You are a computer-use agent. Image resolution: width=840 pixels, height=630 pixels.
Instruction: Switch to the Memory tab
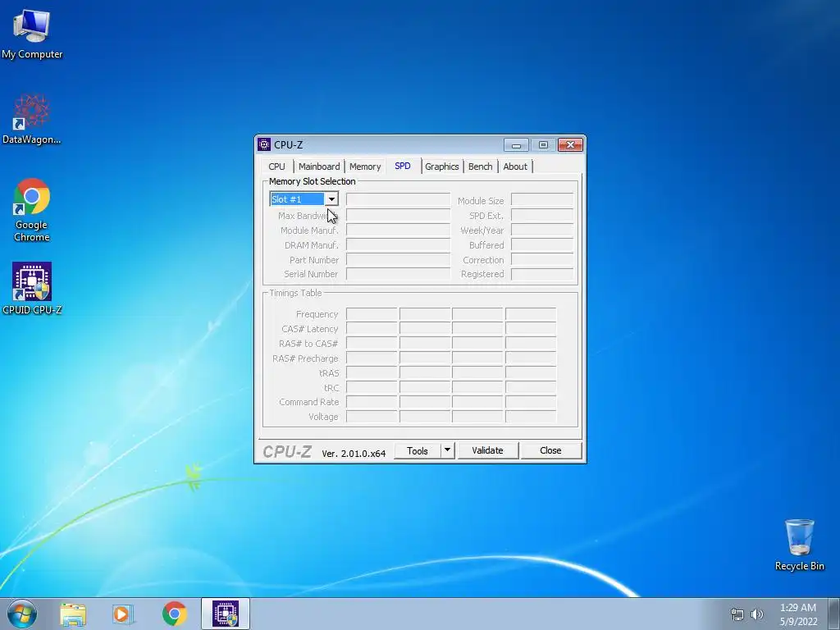(365, 167)
